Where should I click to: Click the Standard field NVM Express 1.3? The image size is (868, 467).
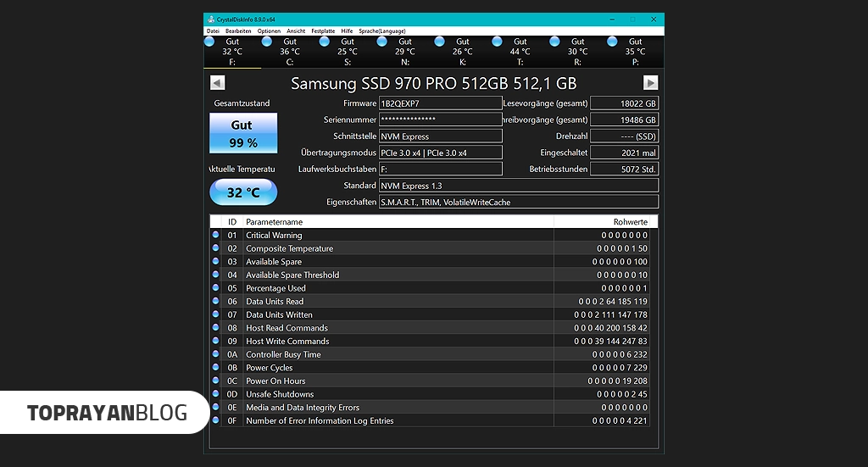pos(519,186)
